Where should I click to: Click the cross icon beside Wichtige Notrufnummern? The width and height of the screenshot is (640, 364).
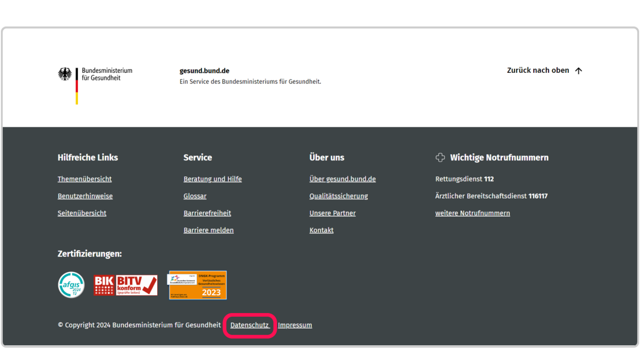(440, 158)
